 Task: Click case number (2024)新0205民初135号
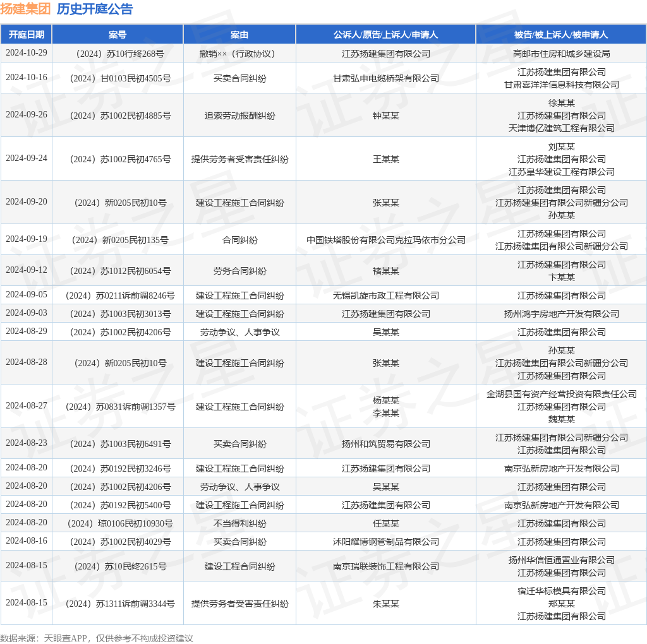tap(118, 240)
